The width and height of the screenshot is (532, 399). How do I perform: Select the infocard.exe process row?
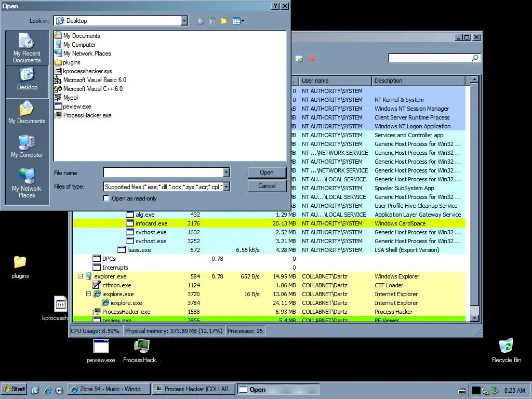pos(269,223)
